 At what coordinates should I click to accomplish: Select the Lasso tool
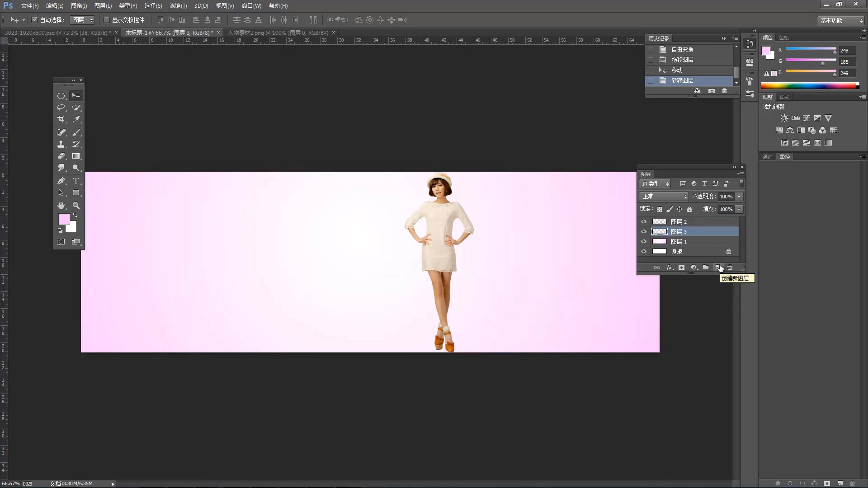[61, 108]
